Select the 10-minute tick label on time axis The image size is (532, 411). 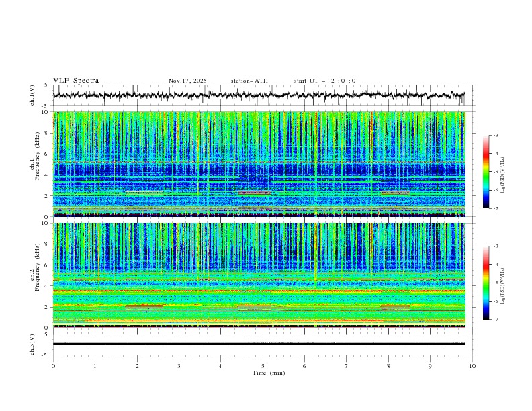tap(472, 365)
